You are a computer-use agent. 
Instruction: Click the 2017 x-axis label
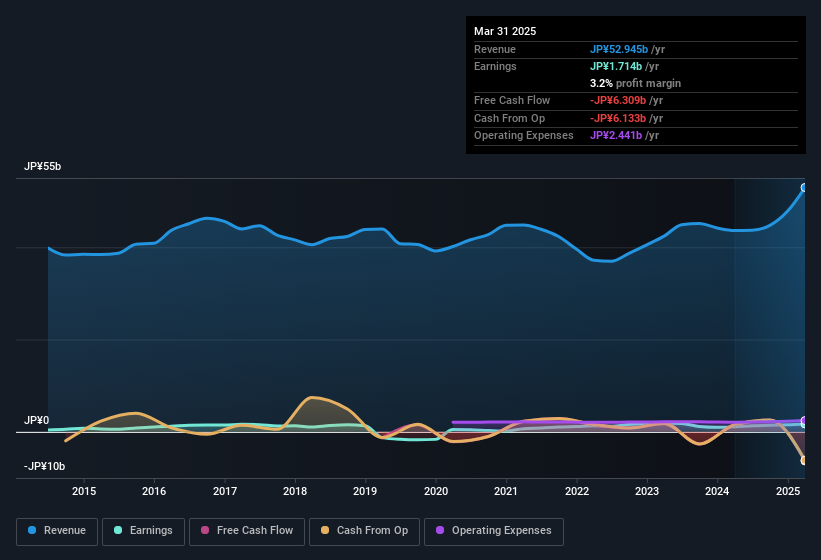point(225,491)
